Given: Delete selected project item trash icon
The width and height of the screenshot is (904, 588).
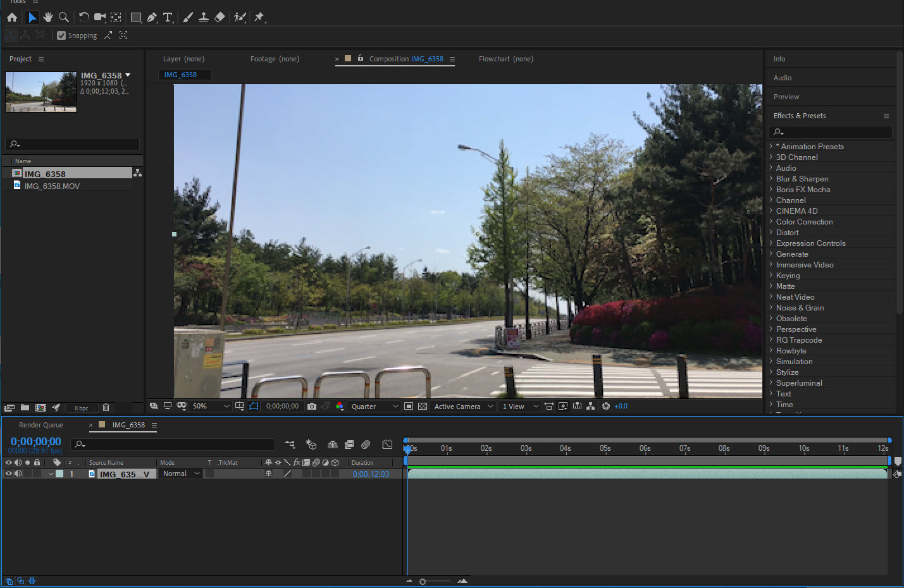Looking at the screenshot, I should [106, 408].
